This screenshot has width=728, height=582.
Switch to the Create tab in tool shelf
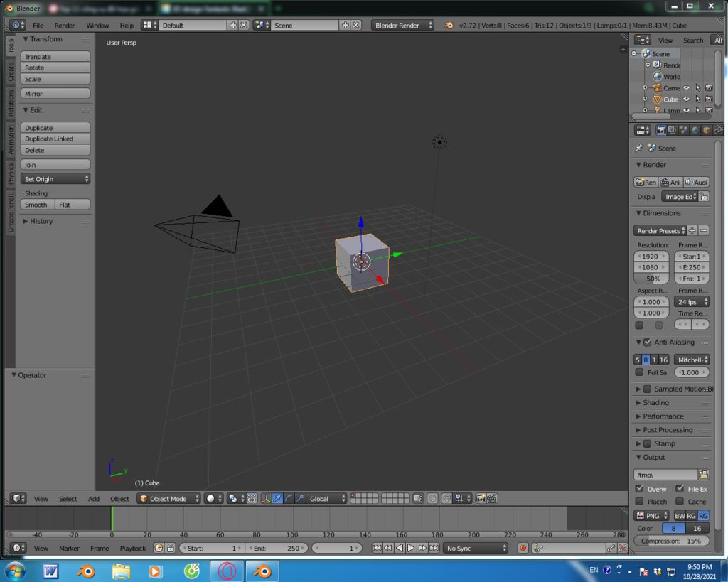(10, 71)
